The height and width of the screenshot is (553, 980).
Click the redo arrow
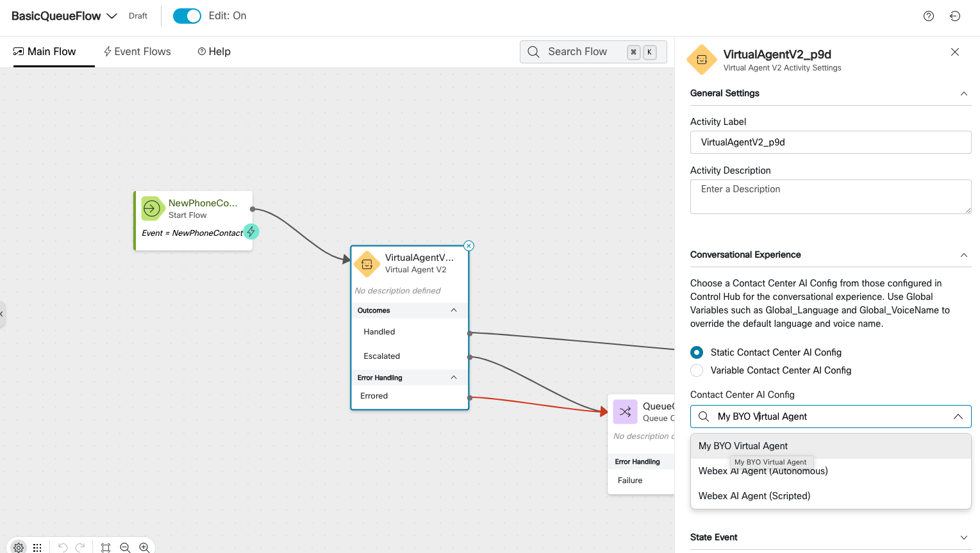pos(80,547)
